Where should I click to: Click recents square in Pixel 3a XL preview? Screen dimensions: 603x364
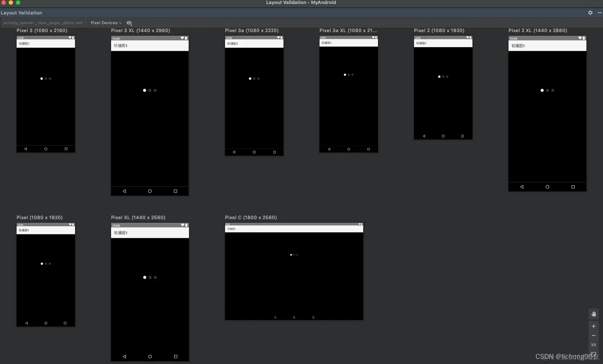point(368,149)
